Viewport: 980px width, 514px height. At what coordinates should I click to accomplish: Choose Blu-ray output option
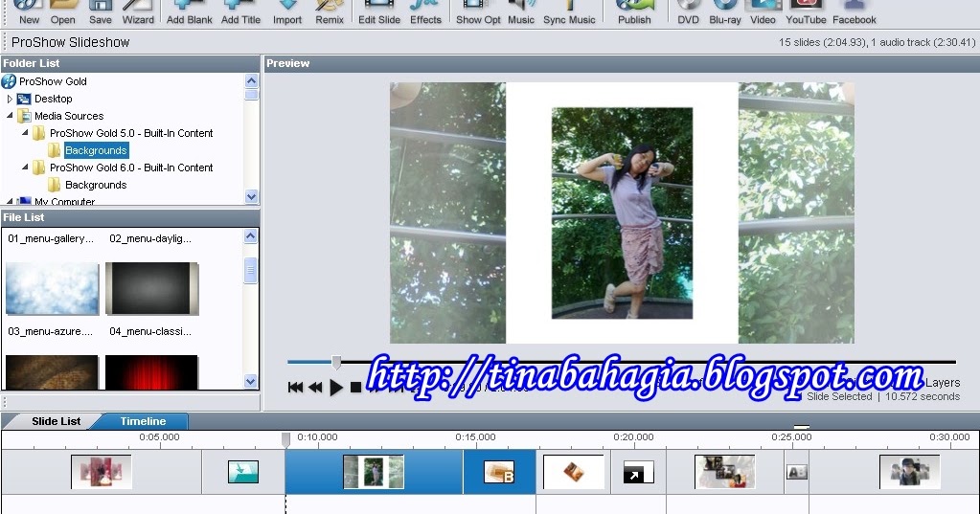click(x=725, y=12)
